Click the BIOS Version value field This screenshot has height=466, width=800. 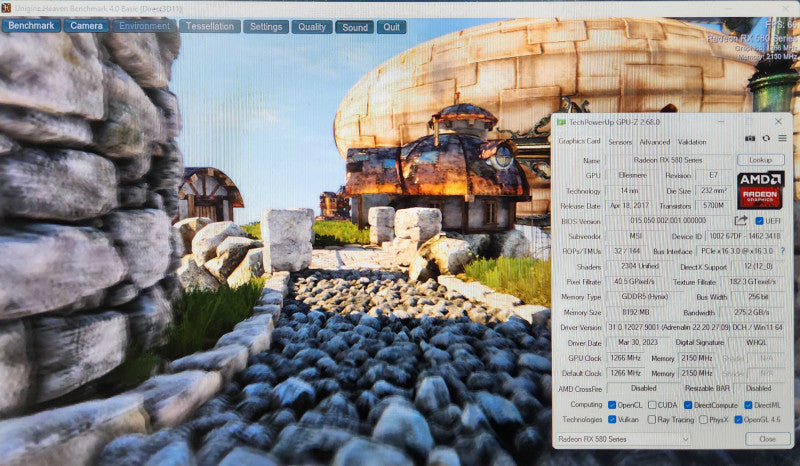pyautogui.click(x=668, y=220)
